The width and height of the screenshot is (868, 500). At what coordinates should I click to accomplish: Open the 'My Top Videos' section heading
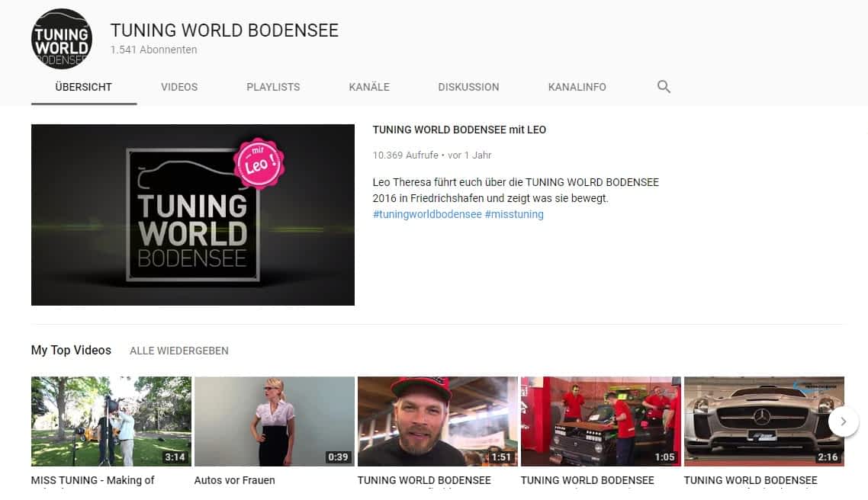[x=71, y=350]
